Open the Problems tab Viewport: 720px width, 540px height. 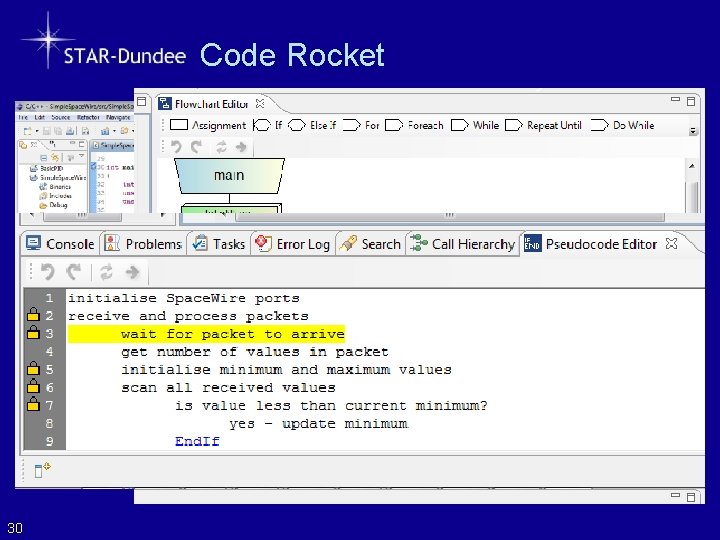143,244
